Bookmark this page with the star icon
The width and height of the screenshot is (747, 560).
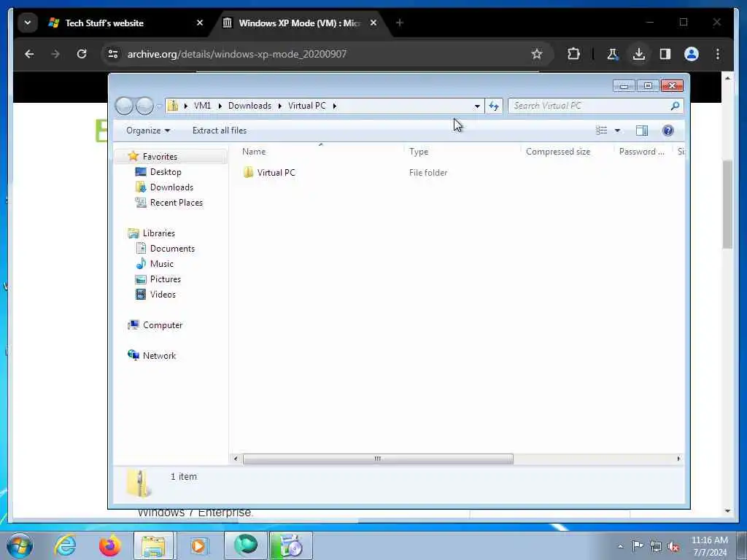537,54
